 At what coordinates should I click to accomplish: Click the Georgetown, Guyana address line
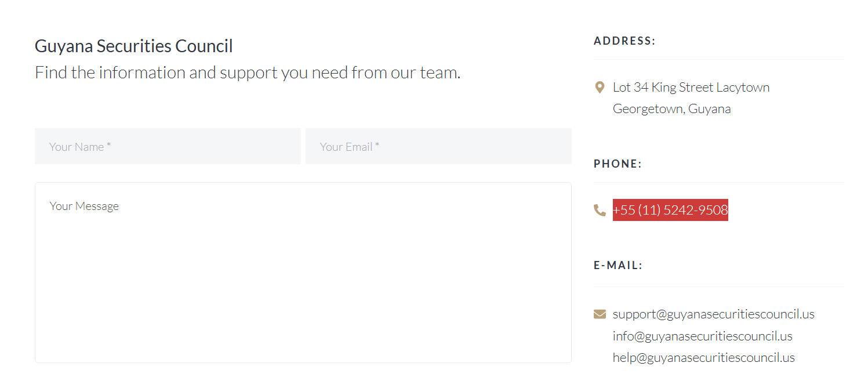point(671,109)
